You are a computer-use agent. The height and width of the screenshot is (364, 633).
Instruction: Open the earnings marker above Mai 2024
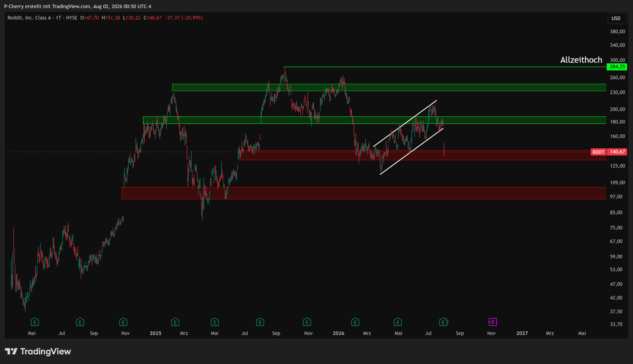click(x=35, y=322)
